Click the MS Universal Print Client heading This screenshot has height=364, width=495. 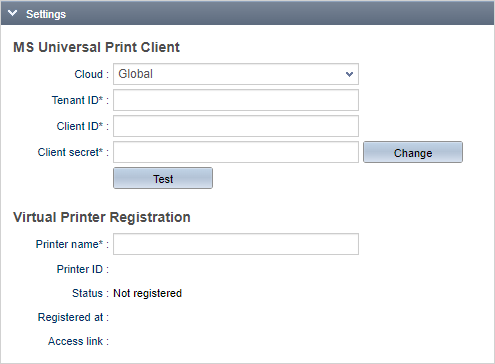pos(96,47)
